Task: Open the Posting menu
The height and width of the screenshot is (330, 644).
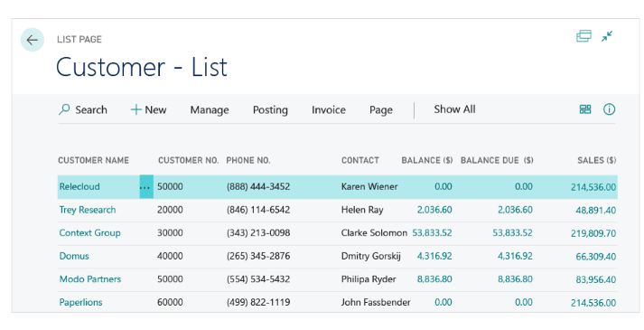Action: click(270, 110)
